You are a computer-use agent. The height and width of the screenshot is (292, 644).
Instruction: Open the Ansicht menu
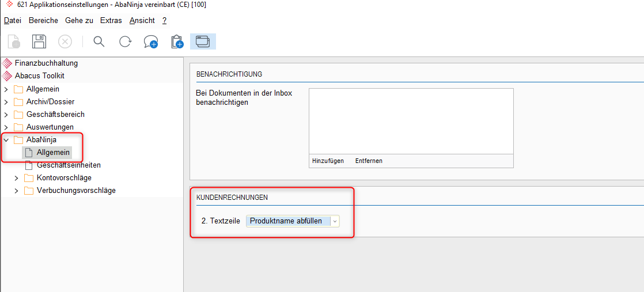pos(142,21)
